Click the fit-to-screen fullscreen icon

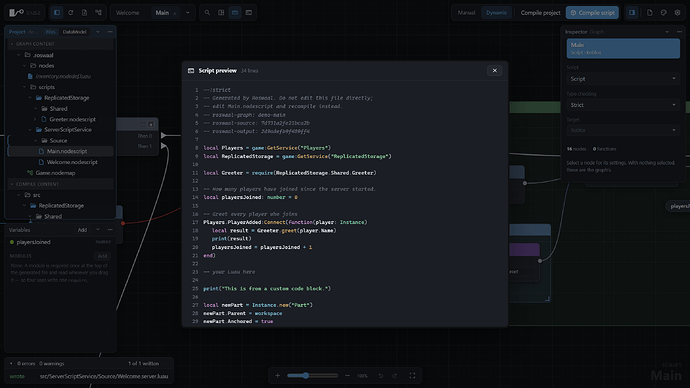pyautogui.click(x=412, y=376)
